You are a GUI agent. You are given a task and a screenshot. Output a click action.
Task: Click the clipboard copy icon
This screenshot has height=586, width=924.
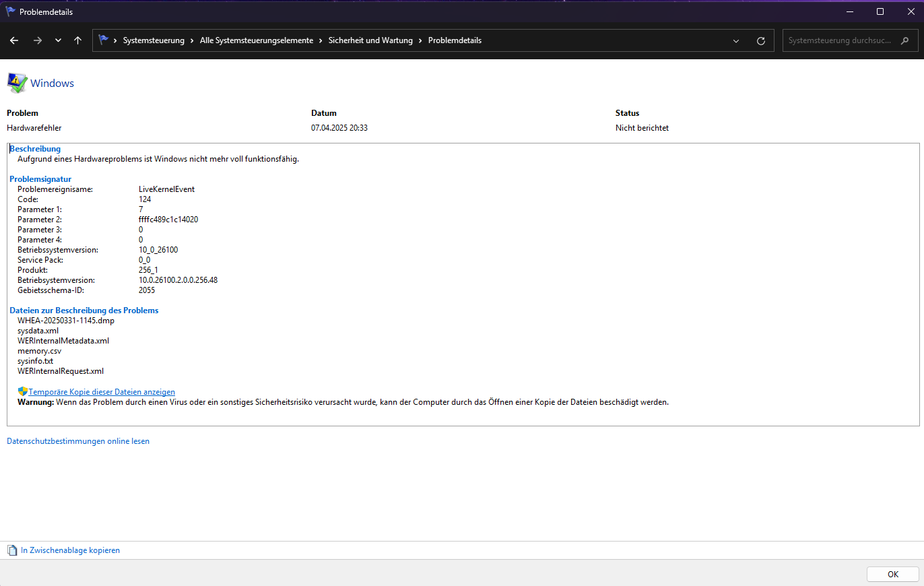pos(12,550)
